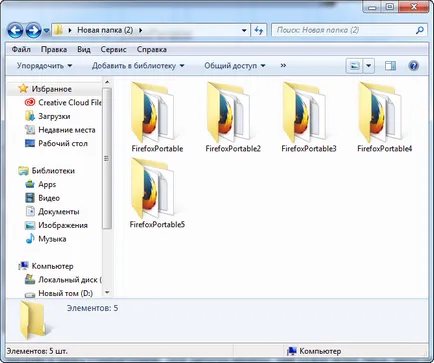Click "Компьютер" in the status bar
Image resolution: width=434 pixels, height=363 pixels.
[x=320, y=351]
